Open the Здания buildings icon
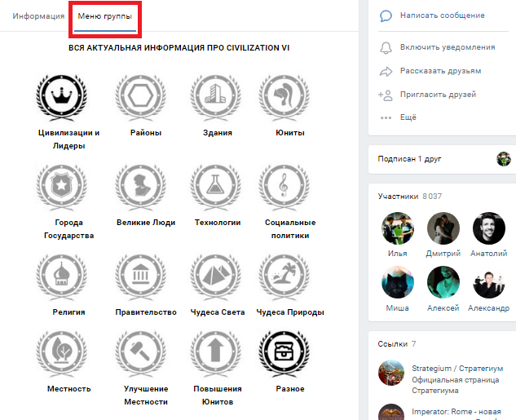This screenshot has height=420, width=516. (x=215, y=98)
